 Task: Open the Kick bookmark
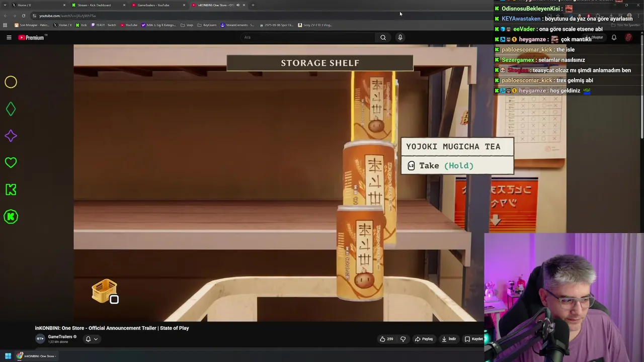(x=81, y=25)
